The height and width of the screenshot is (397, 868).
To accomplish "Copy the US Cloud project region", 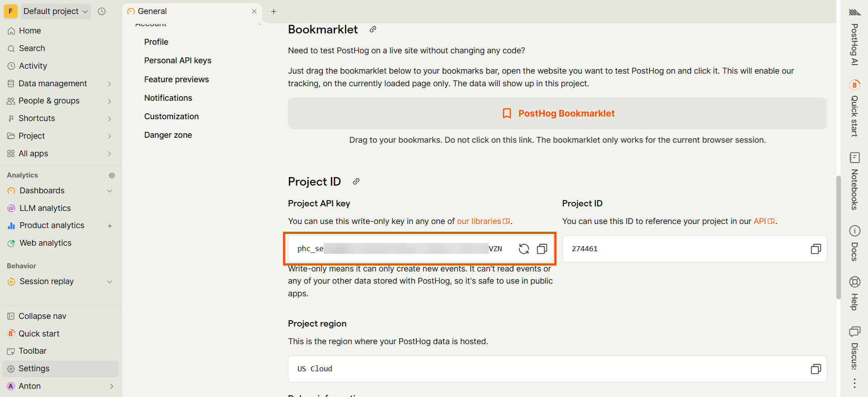I will point(816,369).
